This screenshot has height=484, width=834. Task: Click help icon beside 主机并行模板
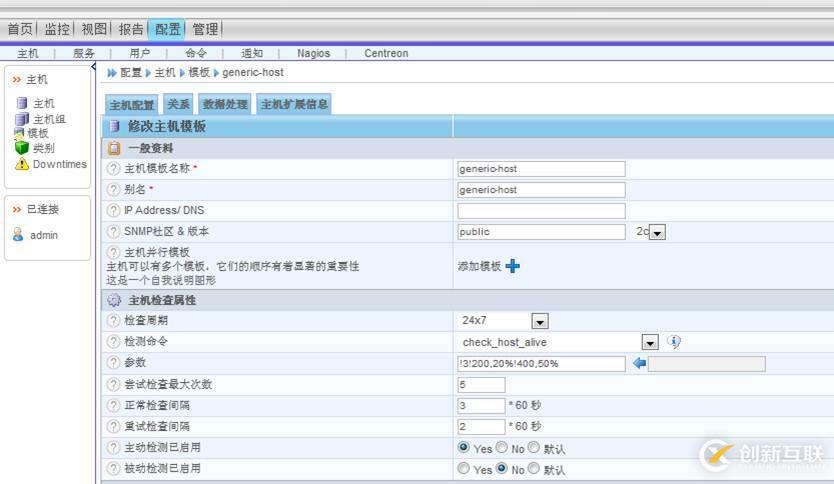click(x=113, y=252)
